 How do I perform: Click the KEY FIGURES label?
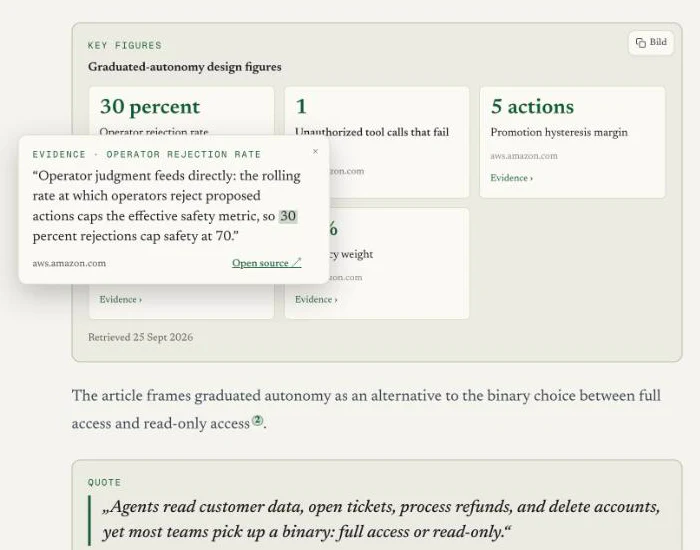click(x=125, y=45)
